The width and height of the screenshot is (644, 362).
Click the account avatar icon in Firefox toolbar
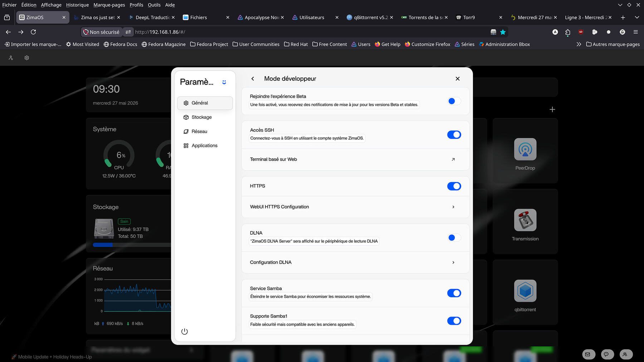pyautogui.click(x=555, y=32)
